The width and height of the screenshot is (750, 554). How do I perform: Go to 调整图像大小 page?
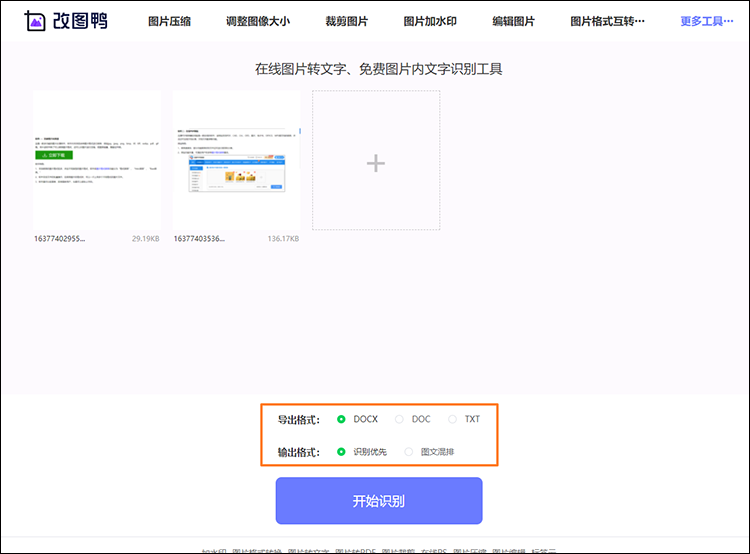257,21
